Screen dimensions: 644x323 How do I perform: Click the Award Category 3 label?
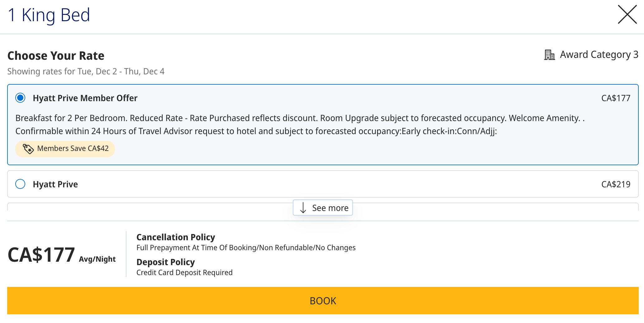coord(599,55)
